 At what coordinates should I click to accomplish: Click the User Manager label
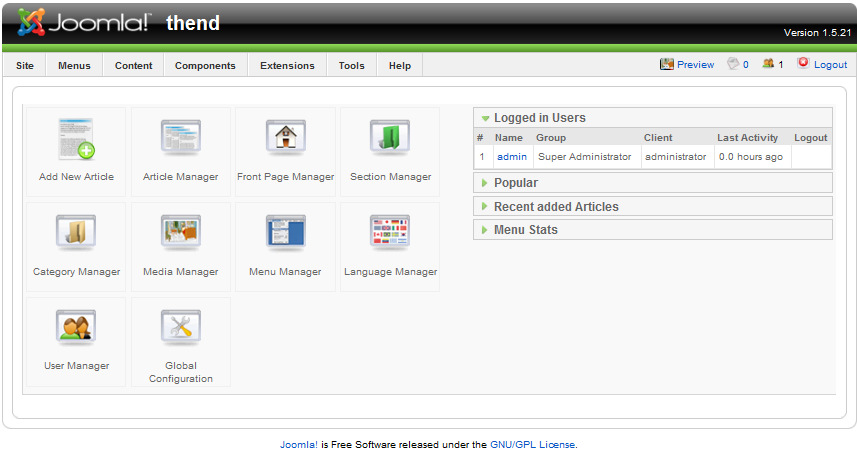click(77, 366)
